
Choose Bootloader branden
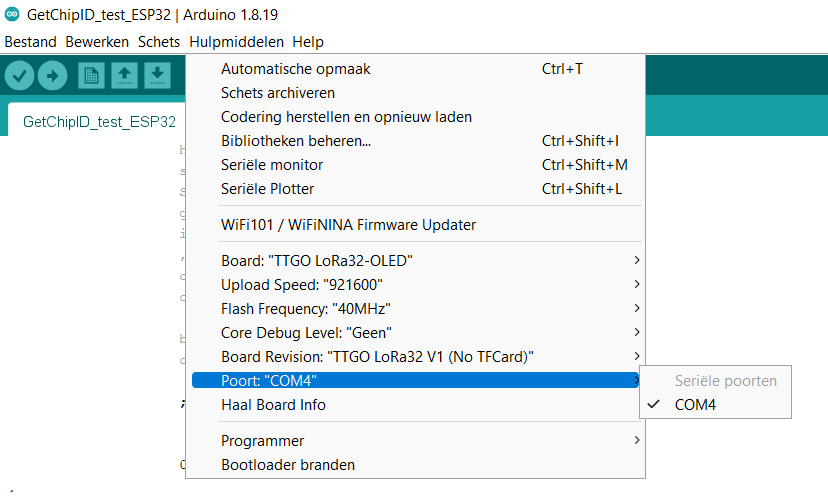click(416, 465)
